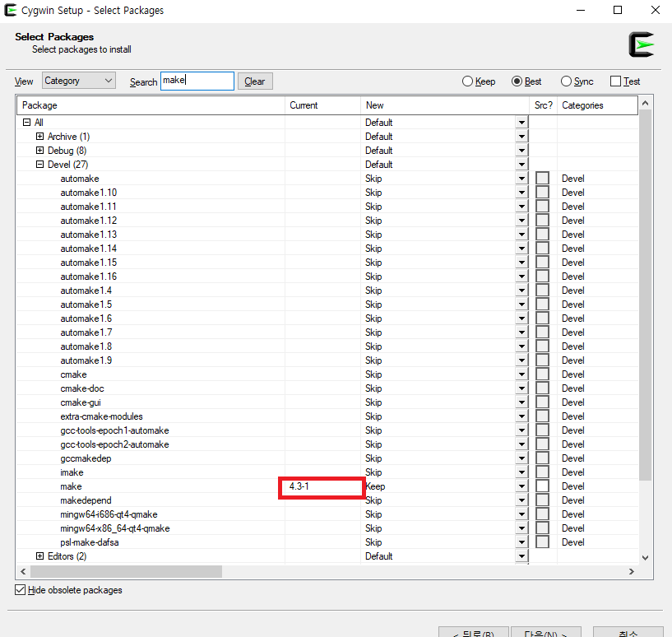Select the gcc-tools-epoch2-automake package name
Viewport: 672px width, 637px height.
pos(114,444)
